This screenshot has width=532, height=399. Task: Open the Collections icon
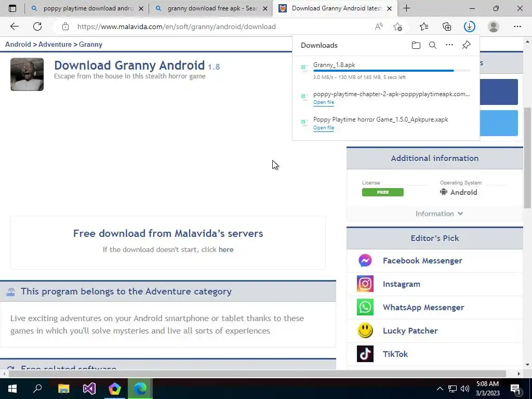(x=447, y=26)
